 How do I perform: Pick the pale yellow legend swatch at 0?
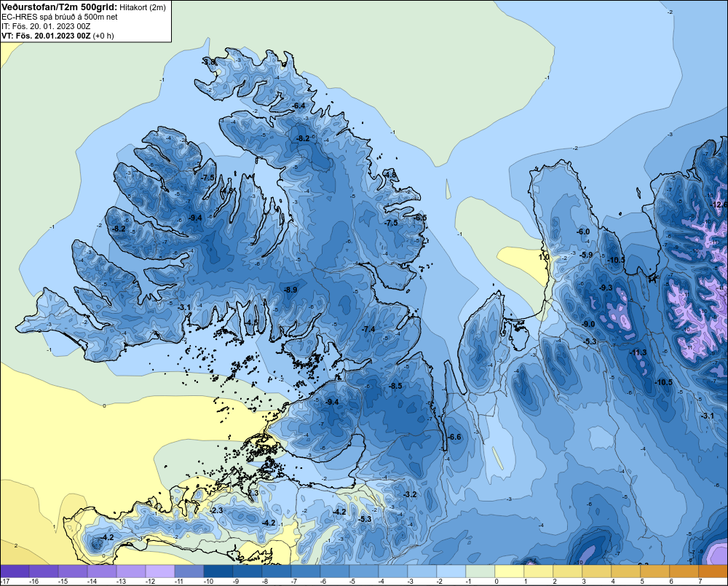[x=510, y=571]
